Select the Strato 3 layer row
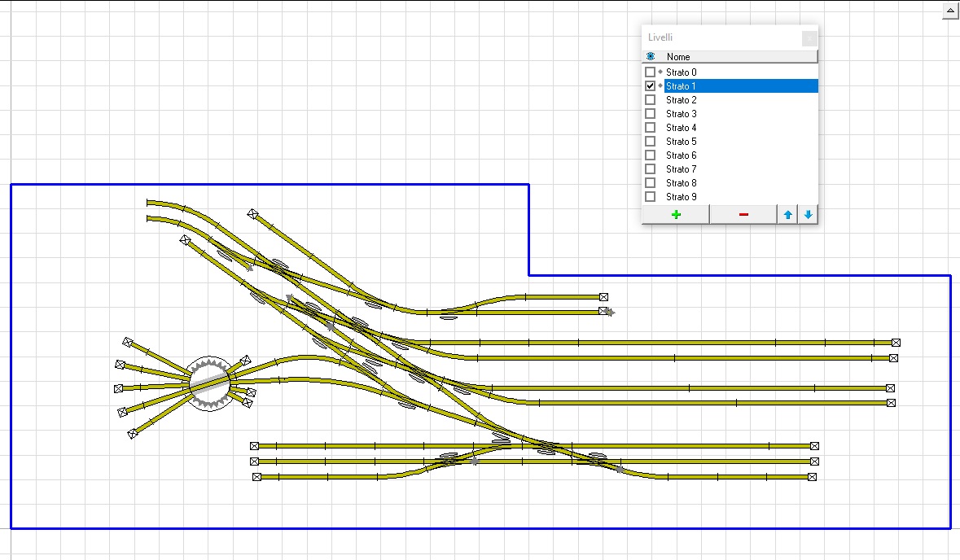 tap(682, 114)
